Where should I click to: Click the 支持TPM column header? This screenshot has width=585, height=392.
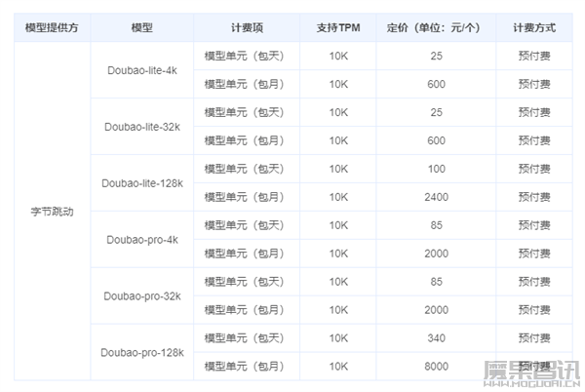pyautogui.click(x=338, y=27)
